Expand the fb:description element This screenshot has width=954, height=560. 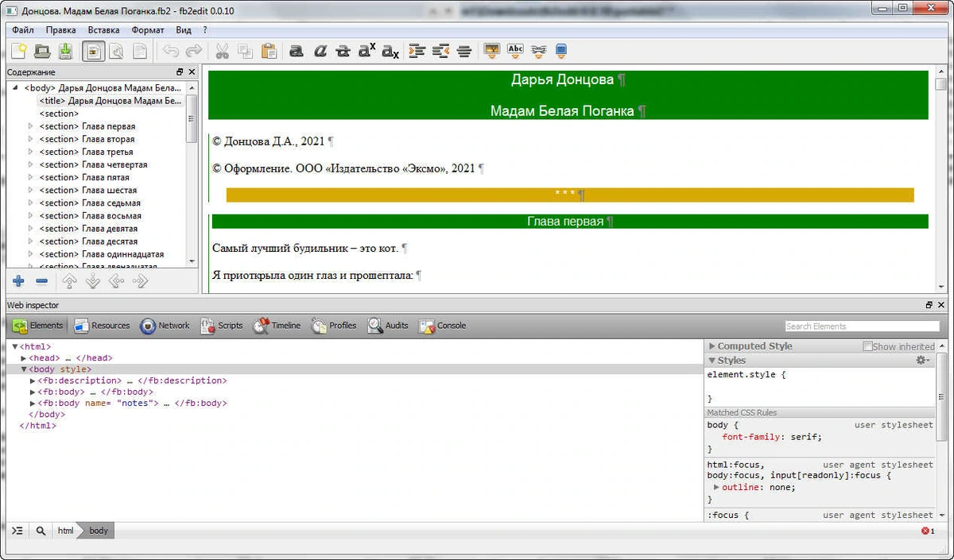(33, 380)
